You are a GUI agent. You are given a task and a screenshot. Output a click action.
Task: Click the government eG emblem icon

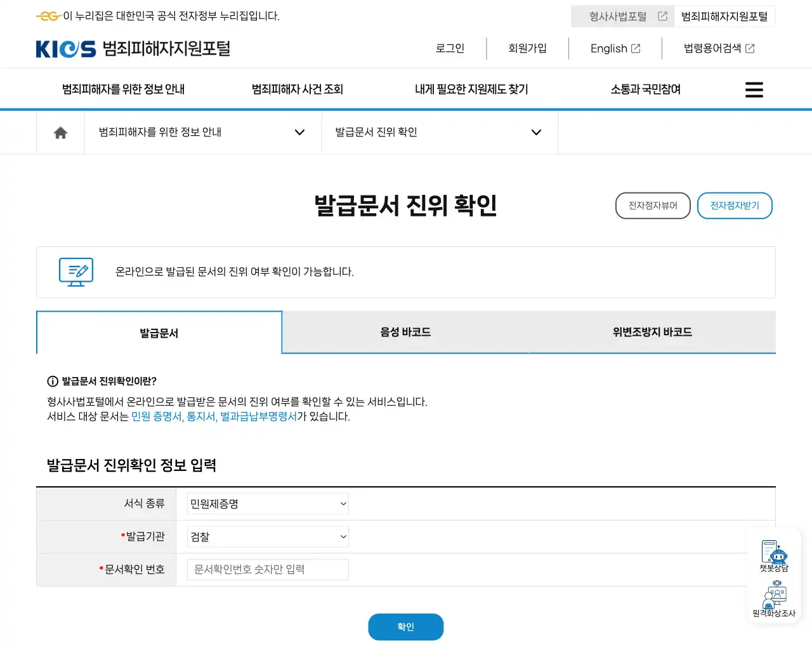[48, 16]
